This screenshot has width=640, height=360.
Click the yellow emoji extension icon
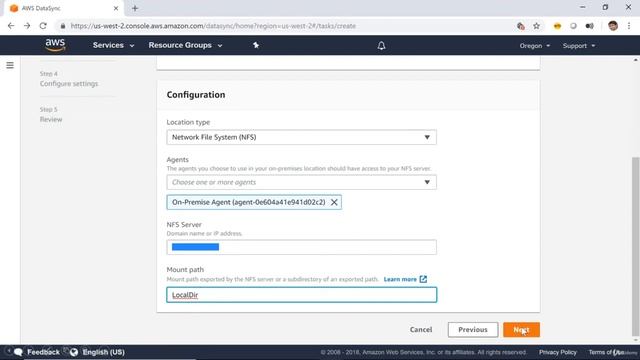pos(557,26)
